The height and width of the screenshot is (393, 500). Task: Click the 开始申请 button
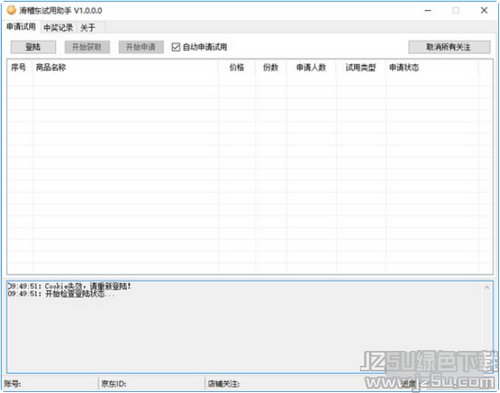[x=141, y=47]
